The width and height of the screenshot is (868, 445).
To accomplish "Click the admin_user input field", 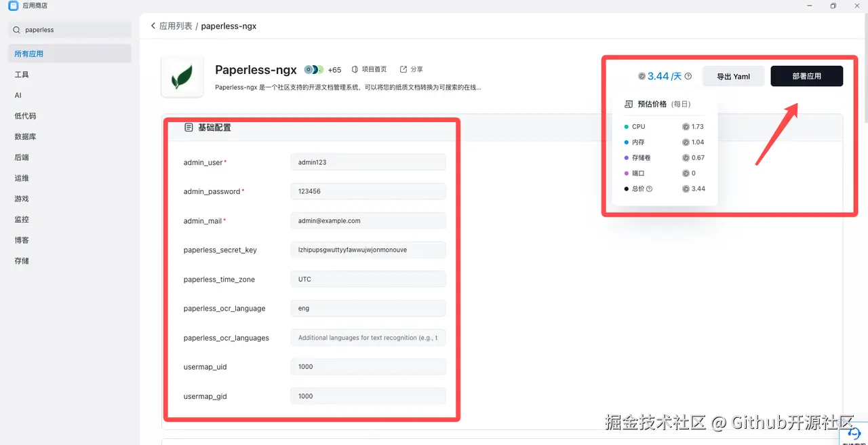I will (368, 162).
